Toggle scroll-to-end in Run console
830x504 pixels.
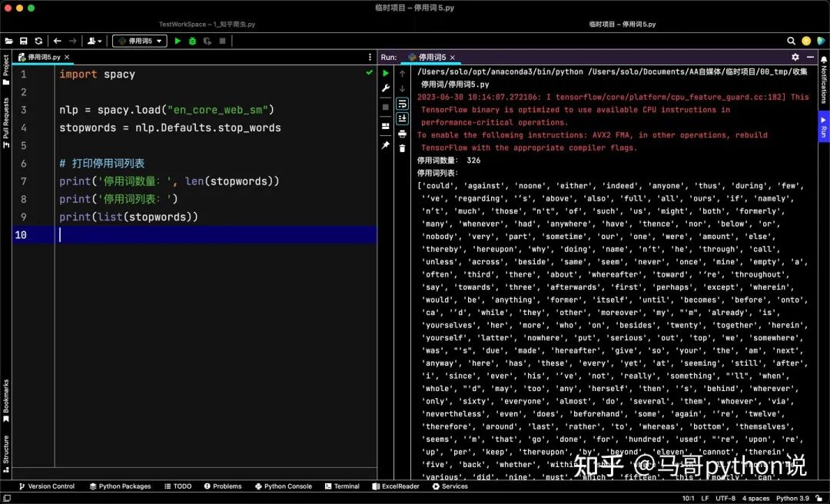402,118
